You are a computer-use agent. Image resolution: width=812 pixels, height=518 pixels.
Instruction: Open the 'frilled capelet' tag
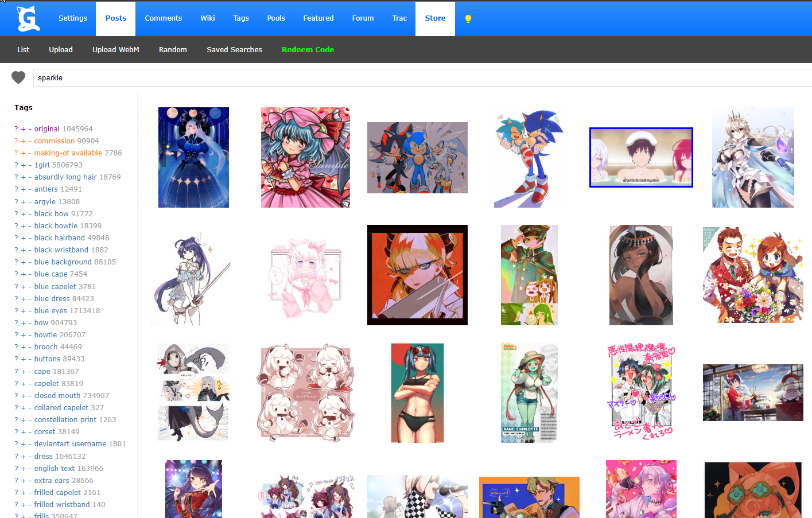57,493
